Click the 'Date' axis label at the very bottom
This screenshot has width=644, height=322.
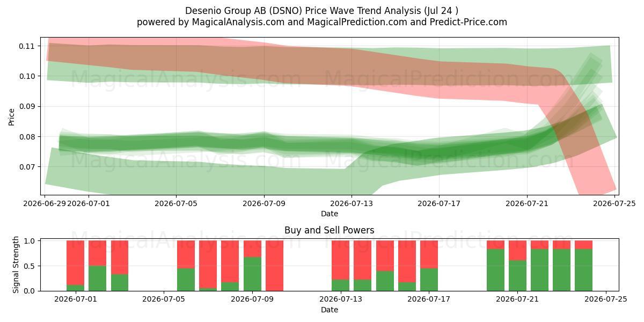(x=330, y=310)
